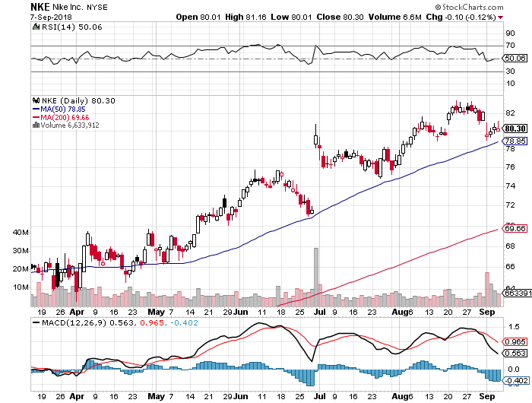This screenshot has width=532, height=403.
Task: Click the RSI 90 axis label
Action: click(x=510, y=33)
